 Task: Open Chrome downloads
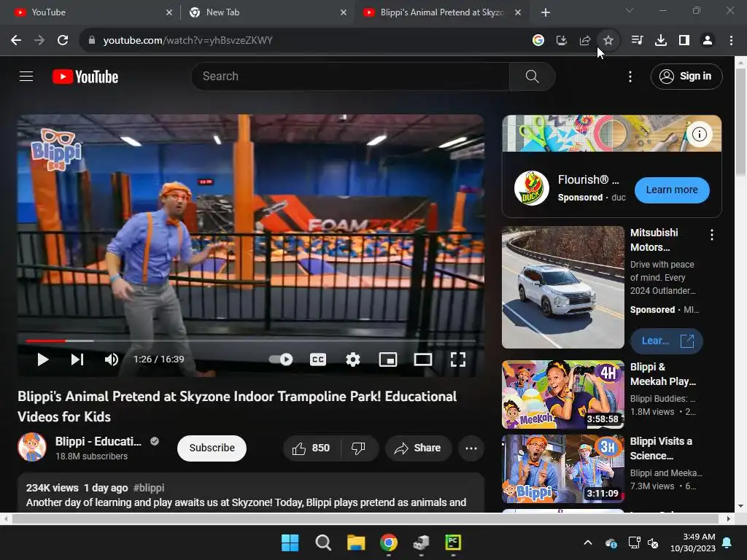tap(661, 41)
